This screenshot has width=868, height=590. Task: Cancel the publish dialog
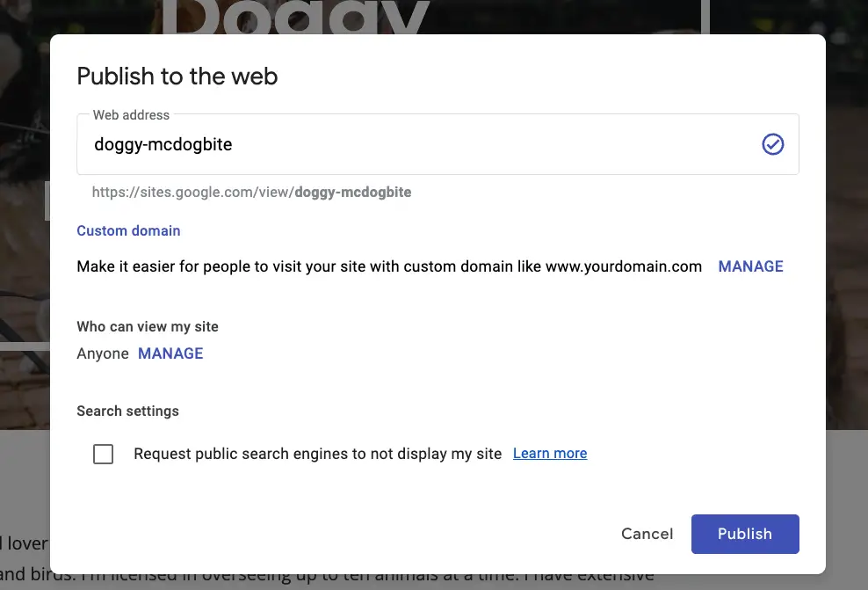647,534
